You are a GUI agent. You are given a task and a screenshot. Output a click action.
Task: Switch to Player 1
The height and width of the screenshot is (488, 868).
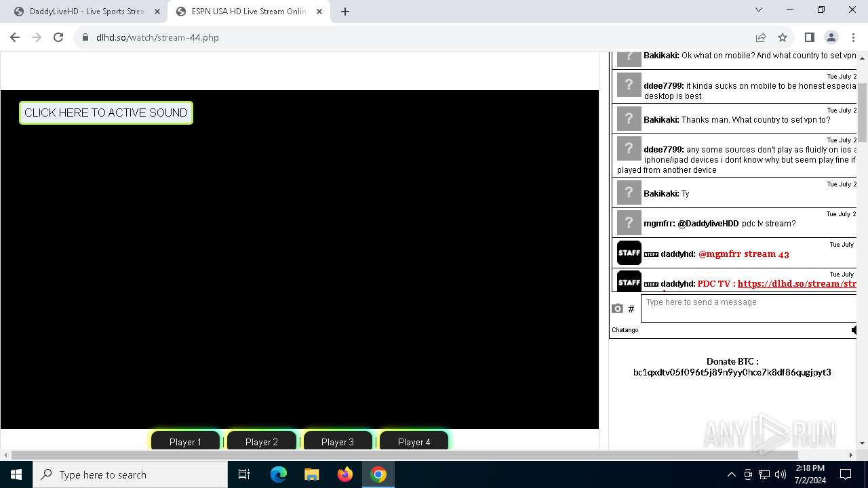(x=185, y=441)
